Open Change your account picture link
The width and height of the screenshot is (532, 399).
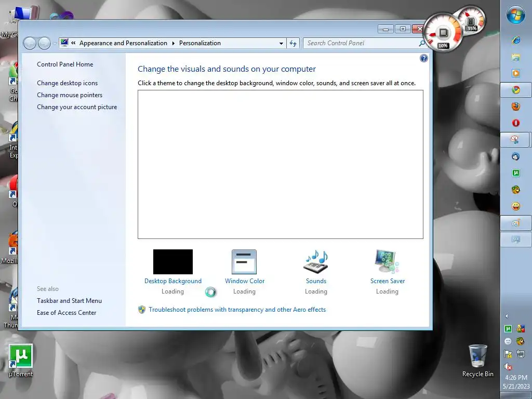(x=77, y=107)
